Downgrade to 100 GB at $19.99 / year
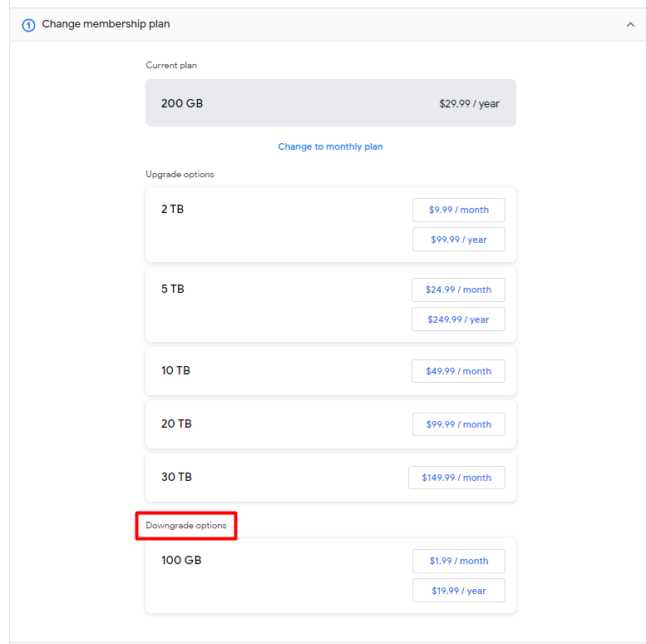Viewport: 646px width, 644px height. point(459,591)
